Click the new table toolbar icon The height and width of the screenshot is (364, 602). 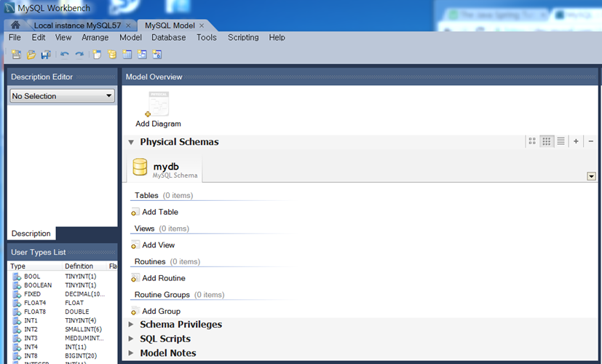point(127,55)
